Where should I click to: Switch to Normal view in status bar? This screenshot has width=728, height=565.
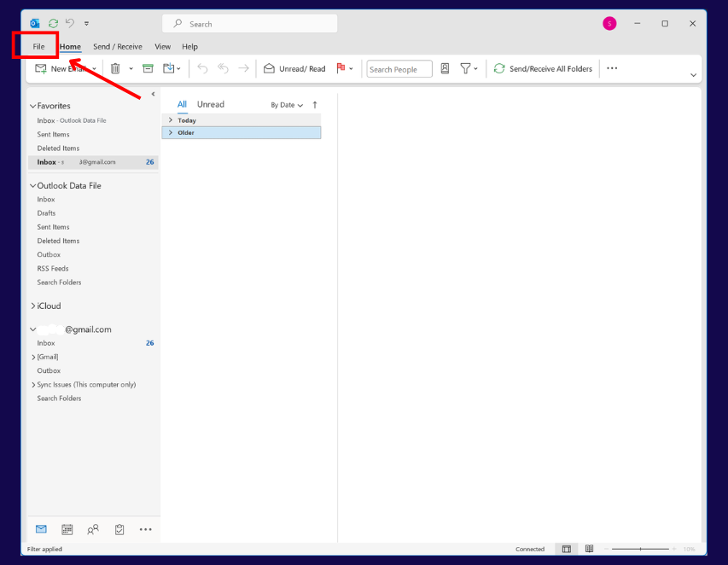point(567,549)
